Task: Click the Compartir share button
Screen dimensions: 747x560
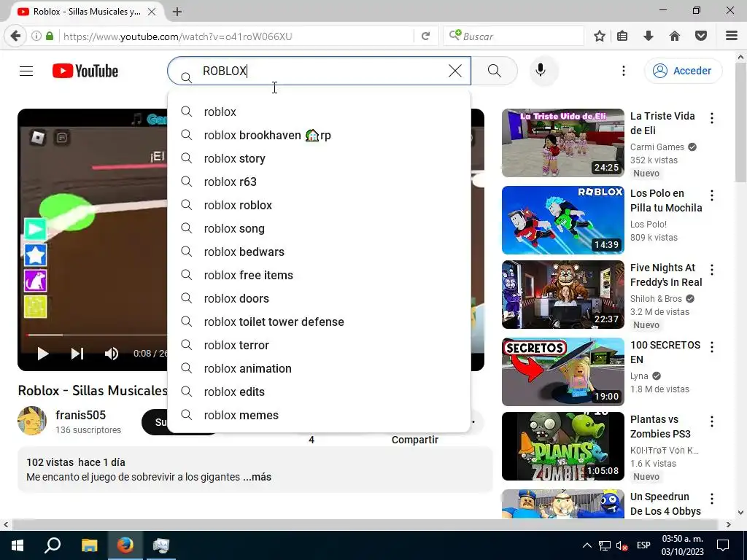Action: 415,440
